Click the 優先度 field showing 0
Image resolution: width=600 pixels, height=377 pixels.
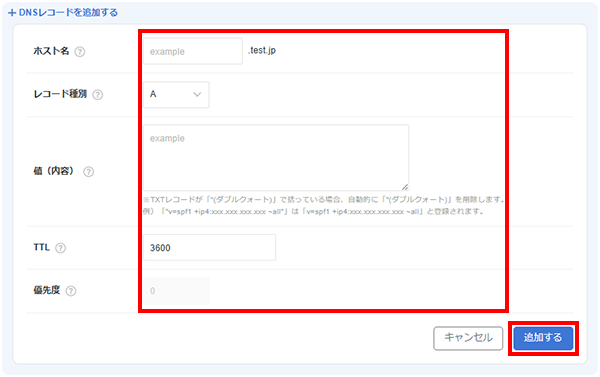click(x=176, y=291)
